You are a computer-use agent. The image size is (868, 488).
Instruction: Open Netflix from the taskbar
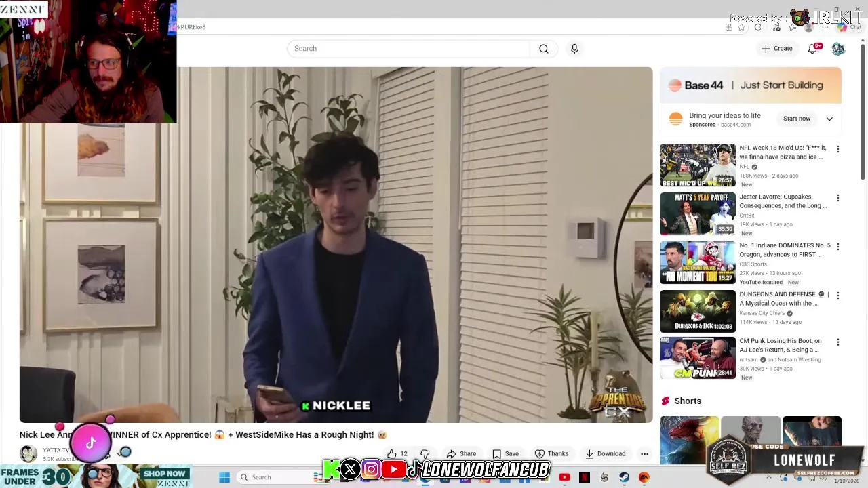pos(584,477)
